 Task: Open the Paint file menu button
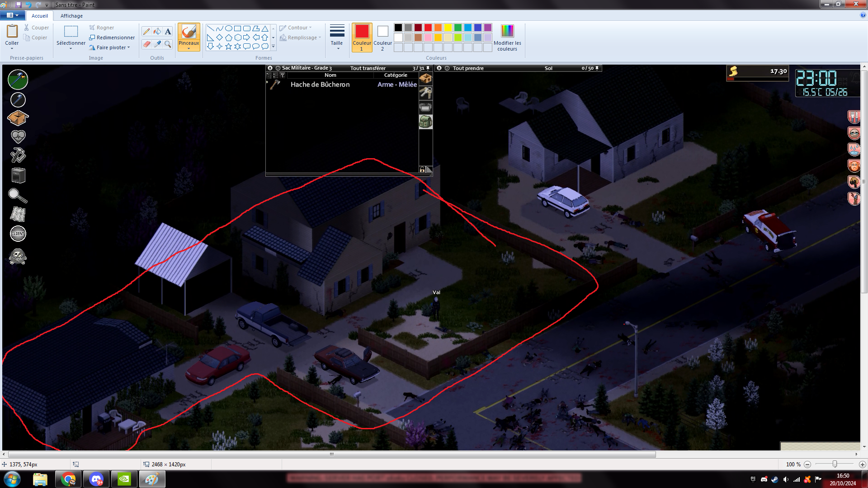tap(12, 15)
